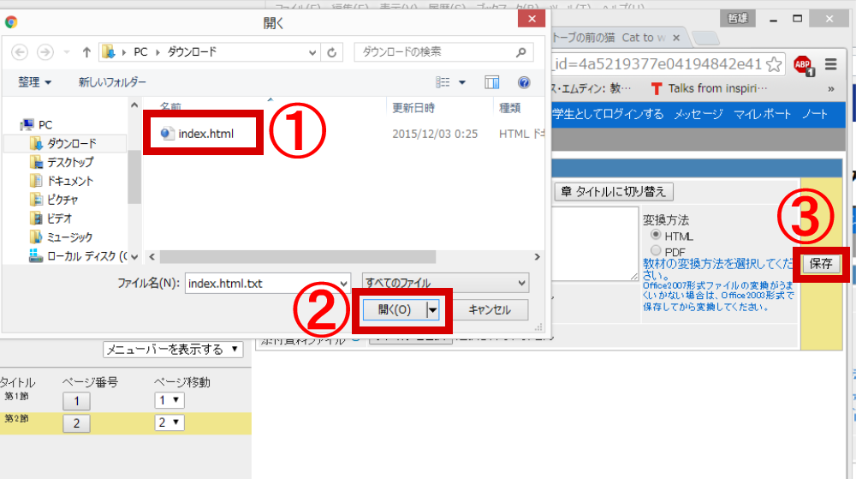Click ダウンロード in the address path
This screenshot has width=868, height=479.
[x=192, y=52]
